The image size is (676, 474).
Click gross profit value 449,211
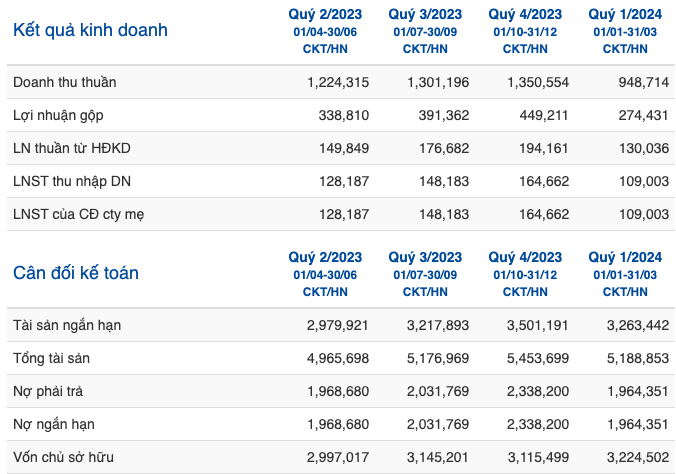(544, 116)
